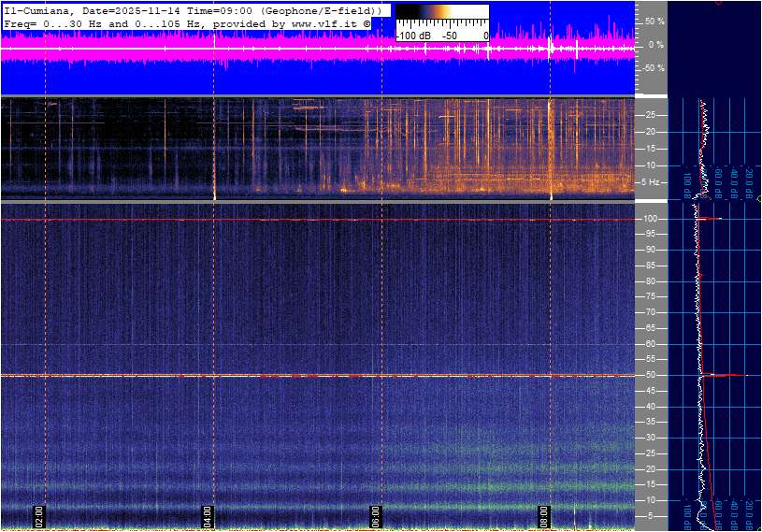Click the 50 % amplitude axis label
Screen dimensions: 762x532
(x=655, y=21)
